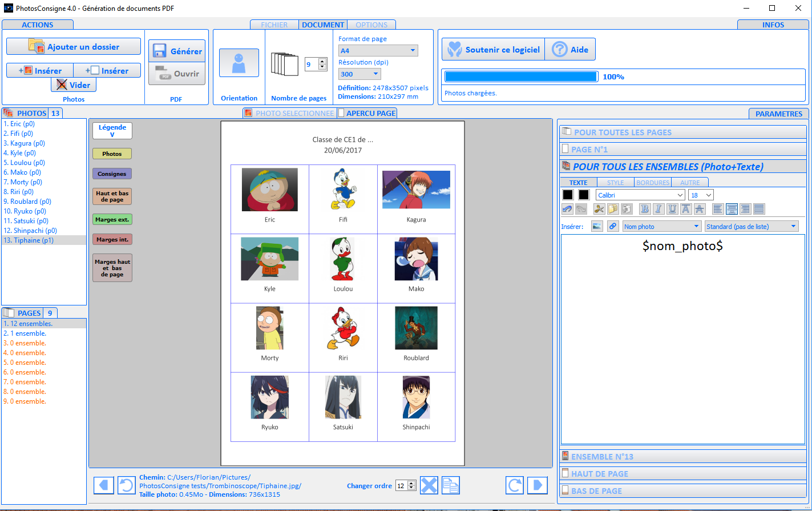Open the Standard (pas de liste) dropdown
812x511 pixels.
(752, 226)
